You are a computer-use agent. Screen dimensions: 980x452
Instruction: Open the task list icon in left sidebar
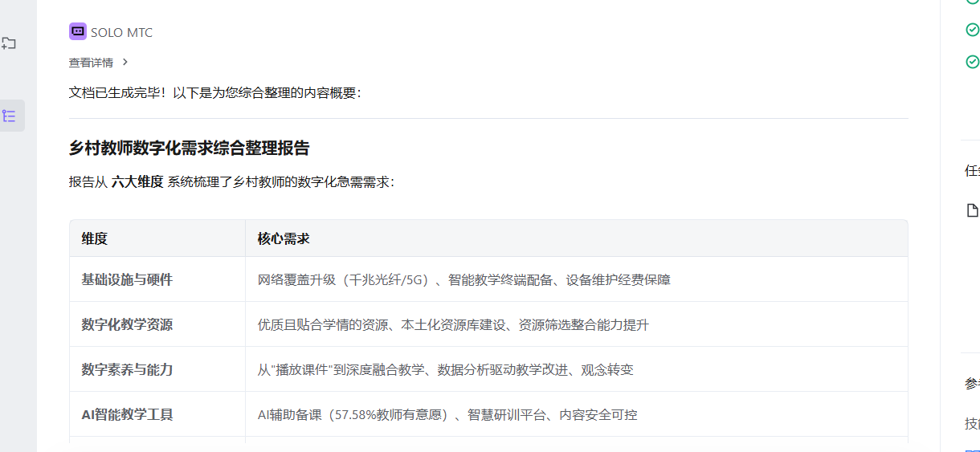pos(10,116)
